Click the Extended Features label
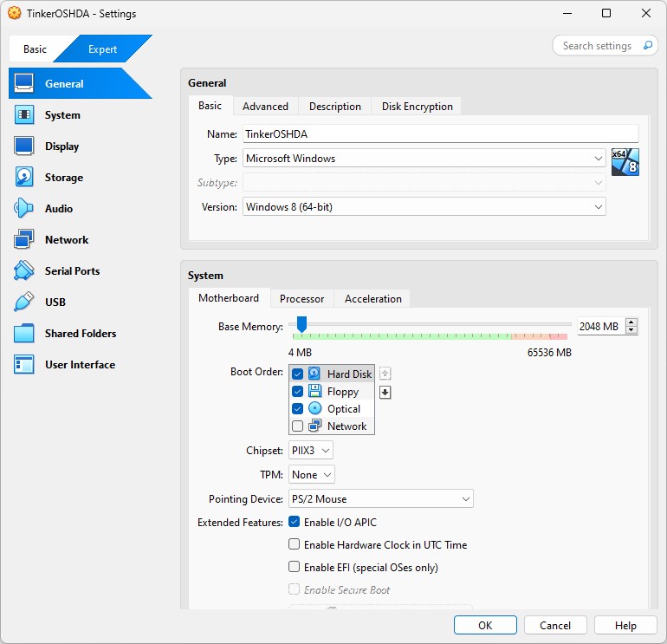Viewport: 667px width, 644px height. click(x=240, y=523)
